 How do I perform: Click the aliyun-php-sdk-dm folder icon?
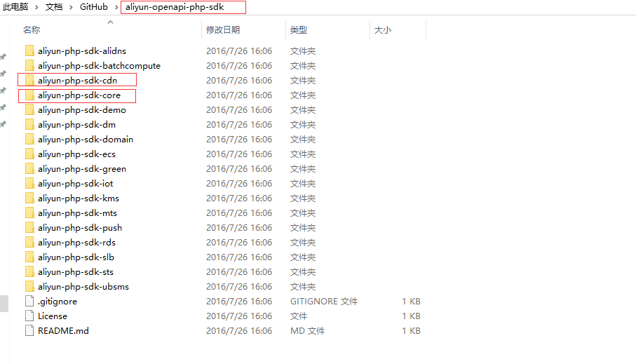click(x=29, y=125)
